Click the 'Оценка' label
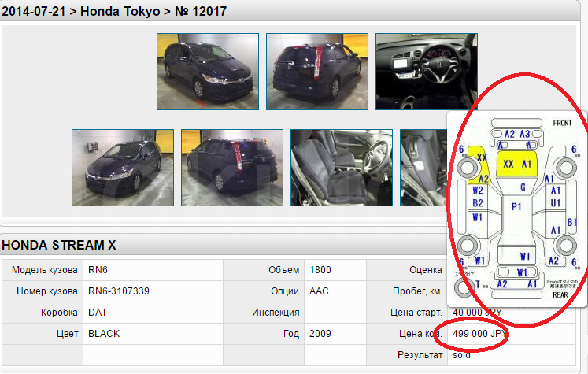Viewport: 588px width, 374px height. (x=426, y=270)
